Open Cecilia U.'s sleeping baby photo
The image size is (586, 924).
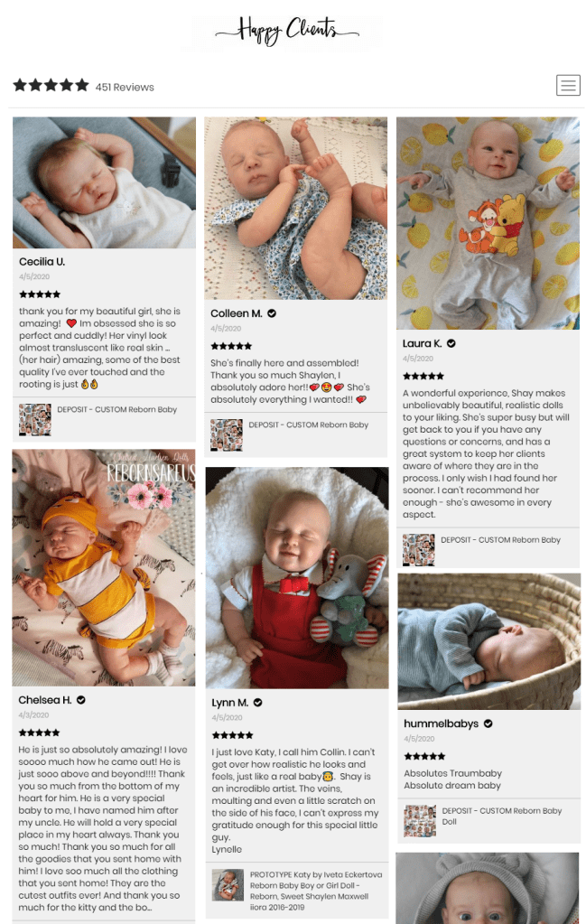click(104, 182)
